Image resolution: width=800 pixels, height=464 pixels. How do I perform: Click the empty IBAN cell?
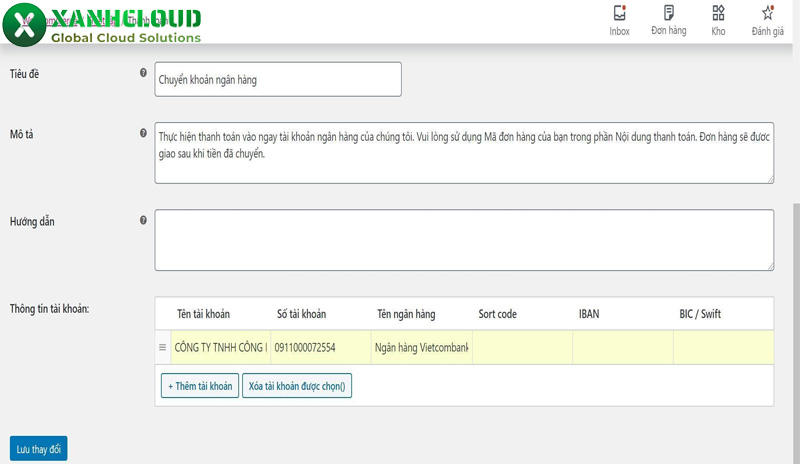(x=622, y=348)
